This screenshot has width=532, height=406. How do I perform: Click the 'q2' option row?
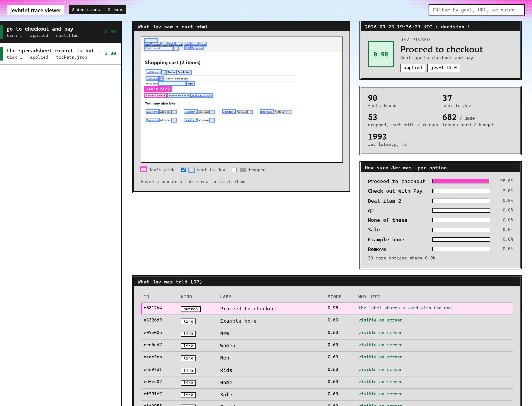(x=440, y=211)
